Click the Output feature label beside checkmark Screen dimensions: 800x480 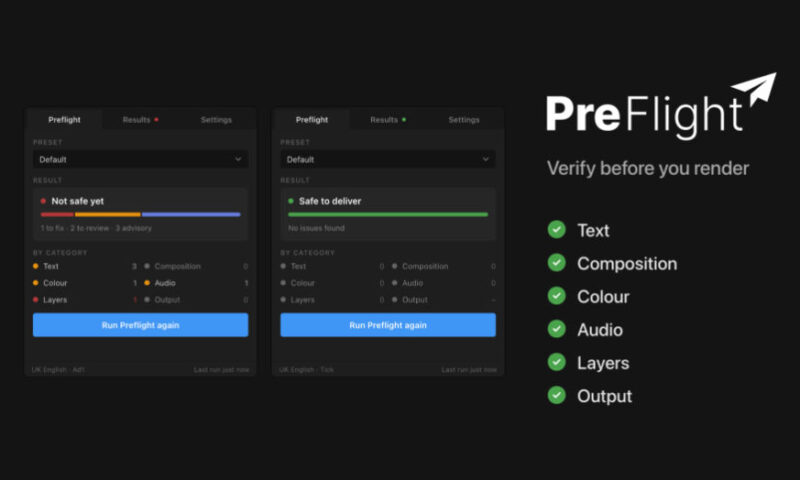pos(605,396)
